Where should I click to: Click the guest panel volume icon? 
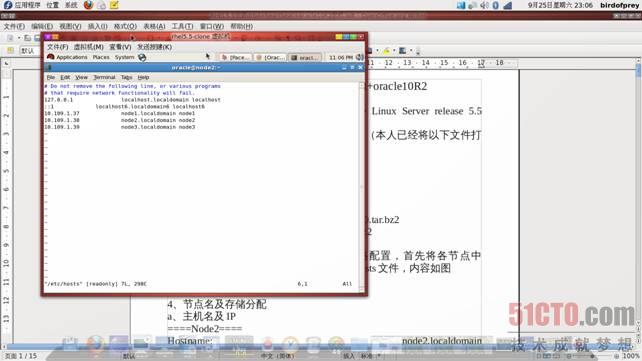click(359, 57)
